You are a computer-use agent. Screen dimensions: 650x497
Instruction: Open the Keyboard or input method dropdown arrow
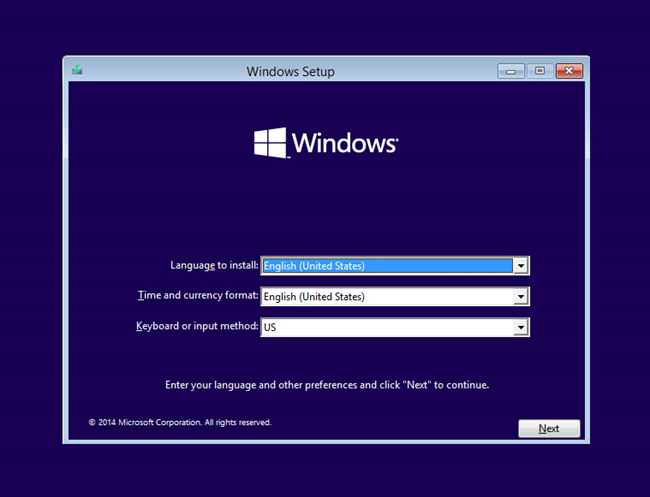(521, 327)
